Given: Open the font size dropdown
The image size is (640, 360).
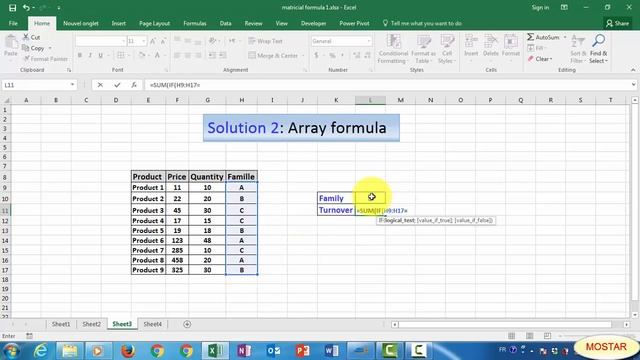Looking at the screenshot, I should coord(143,41).
